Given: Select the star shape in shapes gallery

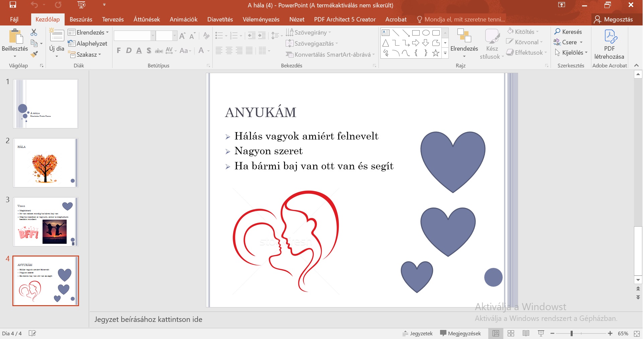Looking at the screenshot, I should (x=435, y=53).
